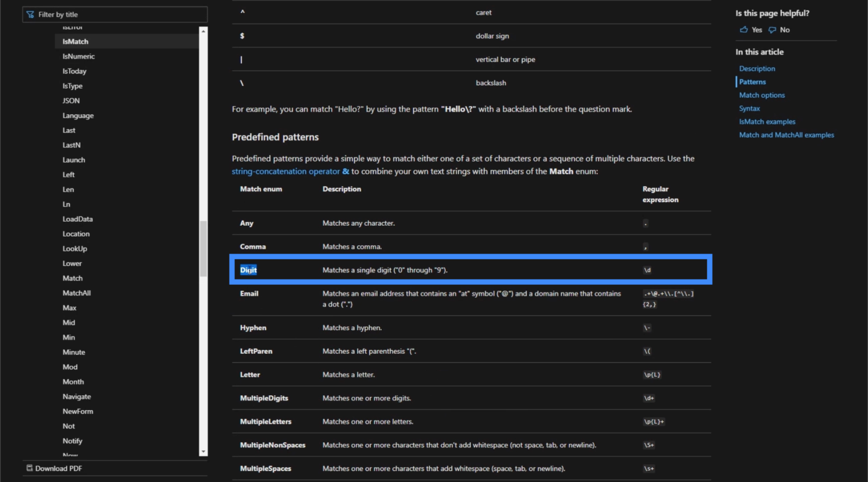Viewport: 868px width, 482px height.
Task: Click the Comma enum name
Action: pyautogui.click(x=253, y=247)
